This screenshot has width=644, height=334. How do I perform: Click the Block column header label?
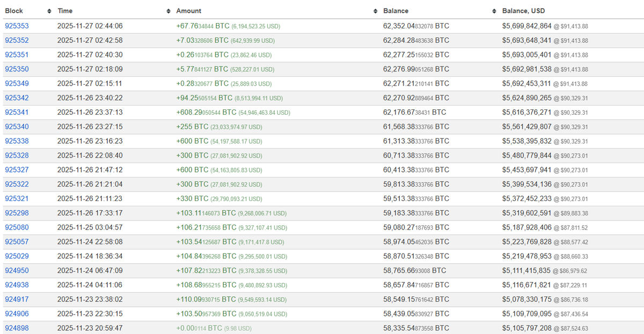[x=14, y=11]
